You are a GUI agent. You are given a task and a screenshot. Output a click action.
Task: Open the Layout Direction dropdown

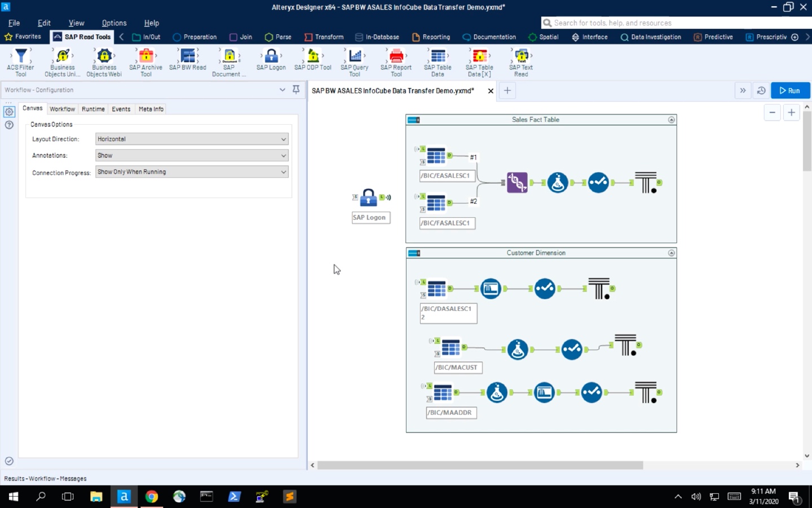[192, 139]
